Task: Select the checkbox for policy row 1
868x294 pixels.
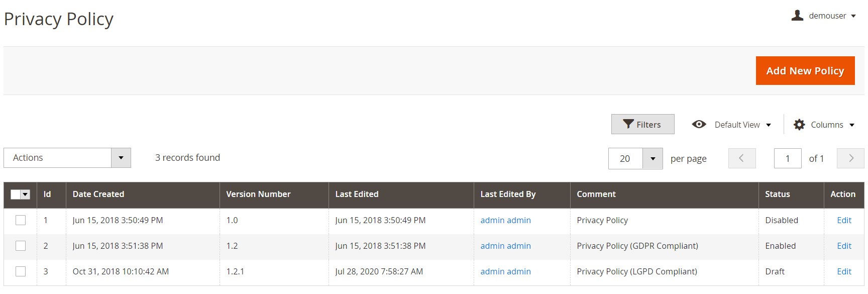Action: pos(21,220)
